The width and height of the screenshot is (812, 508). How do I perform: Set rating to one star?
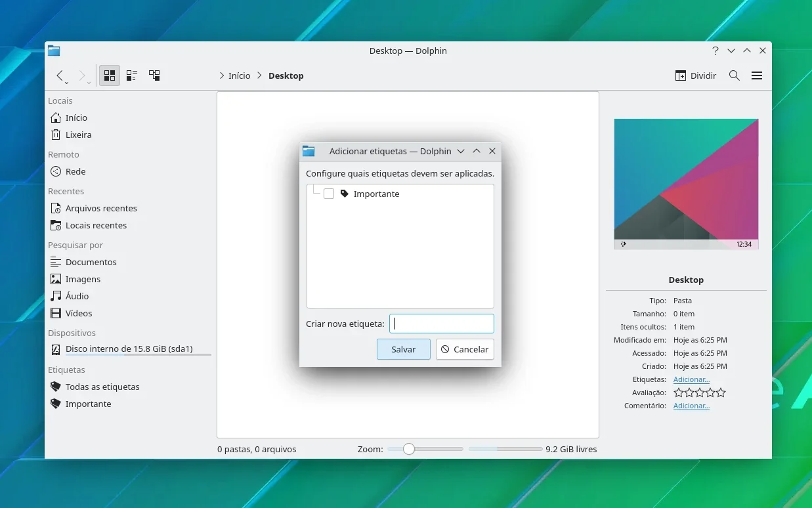click(x=679, y=392)
